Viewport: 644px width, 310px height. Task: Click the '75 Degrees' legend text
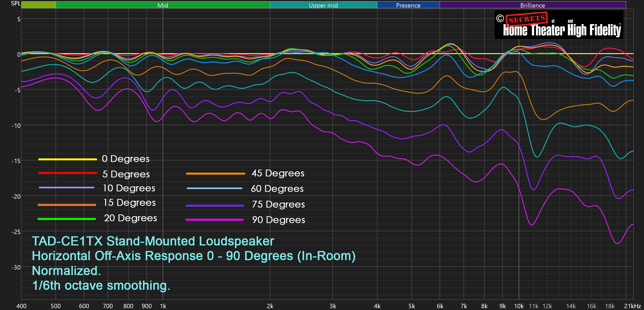(x=278, y=204)
